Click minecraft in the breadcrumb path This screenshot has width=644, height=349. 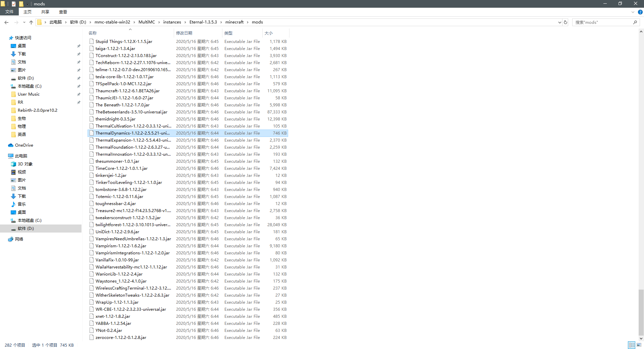[234, 22]
